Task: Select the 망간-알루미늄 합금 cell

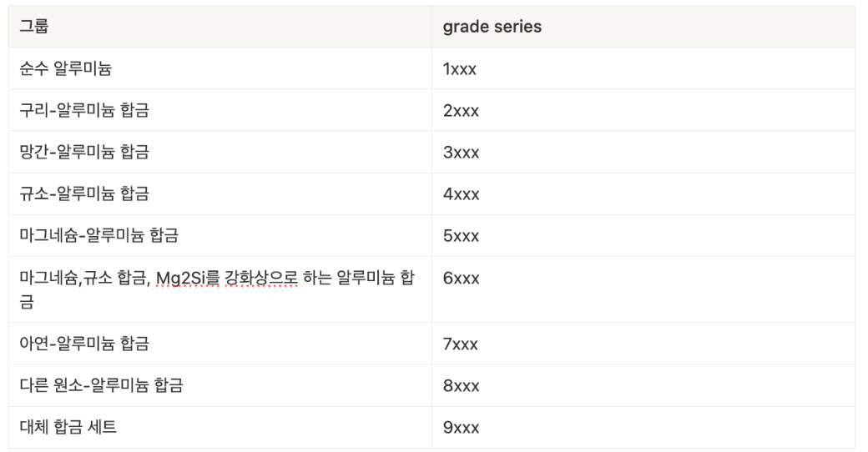Action: [220, 152]
